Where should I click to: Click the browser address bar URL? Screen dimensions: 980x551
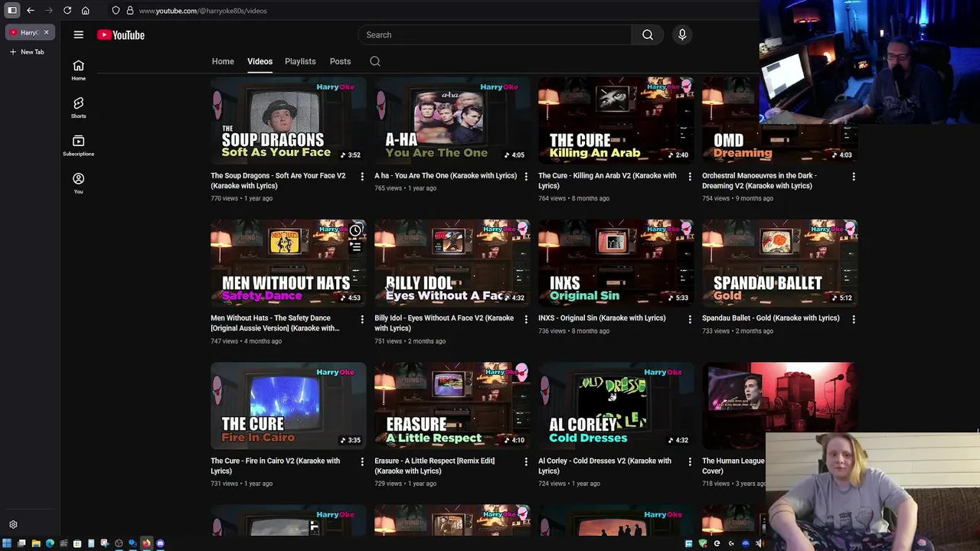coord(203,11)
